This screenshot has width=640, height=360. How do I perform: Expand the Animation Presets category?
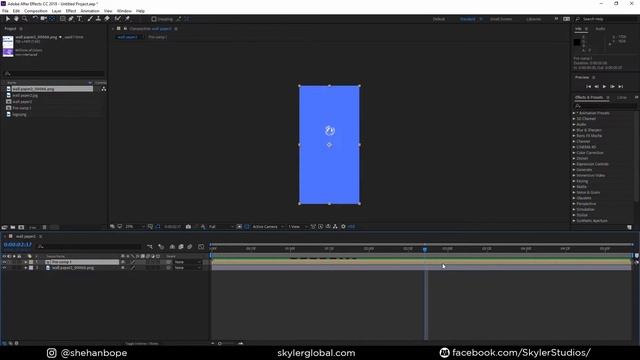574,113
